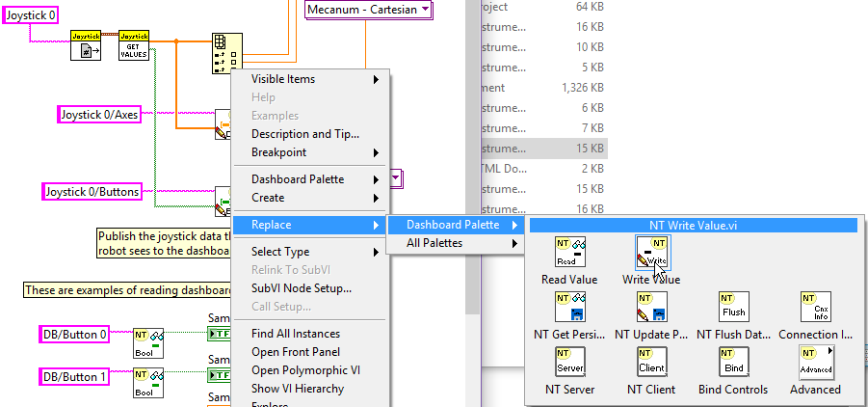
Task: Select the Connection Info icon
Action: pos(815,308)
